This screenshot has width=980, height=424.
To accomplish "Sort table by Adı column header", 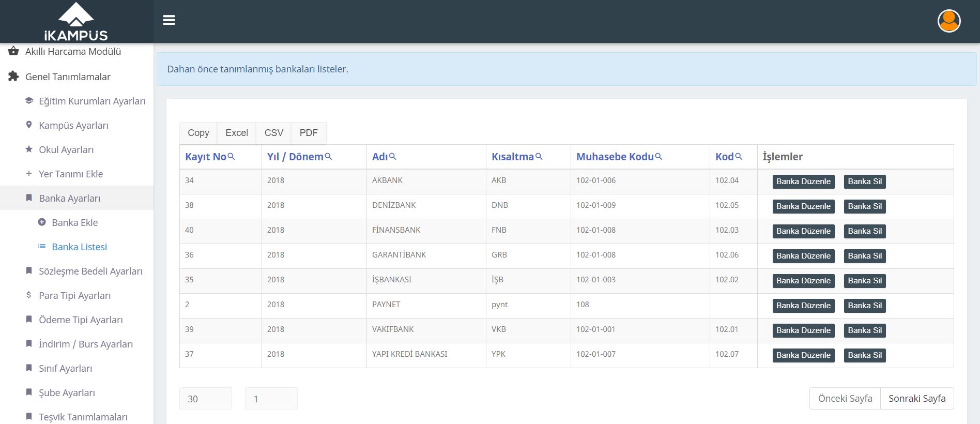I will click(x=380, y=157).
